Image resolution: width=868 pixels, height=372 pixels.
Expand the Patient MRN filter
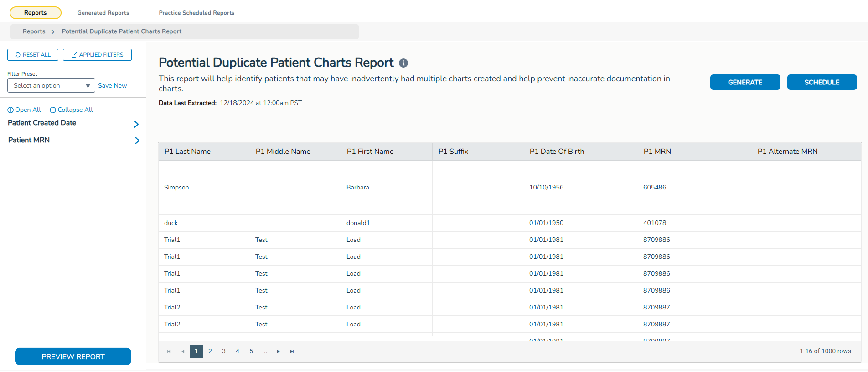click(x=137, y=141)
